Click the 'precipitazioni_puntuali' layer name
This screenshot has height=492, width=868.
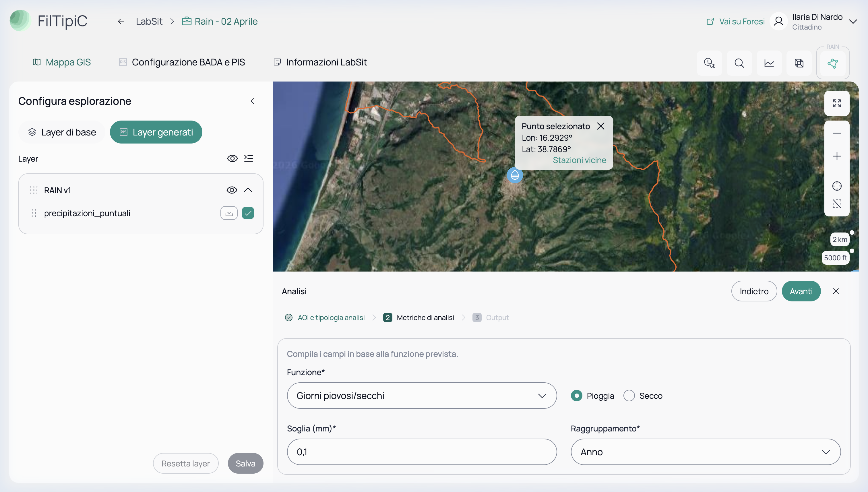point(87,213)
